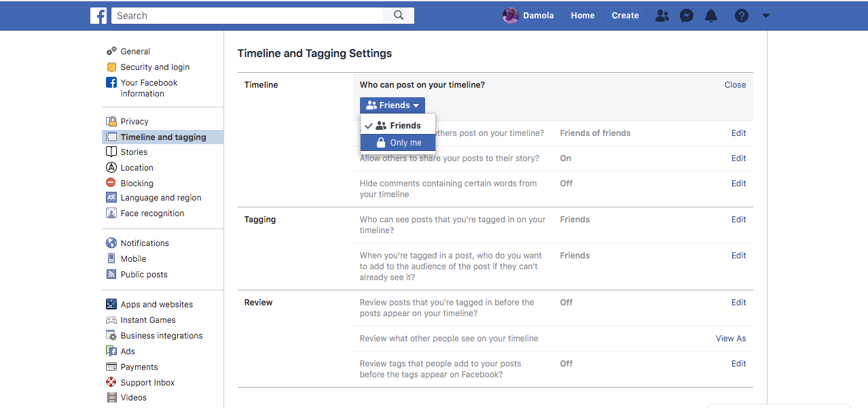Open the Quick Help question icon
Viewport: 868px width, 408px height.
[x=742, y=16]
